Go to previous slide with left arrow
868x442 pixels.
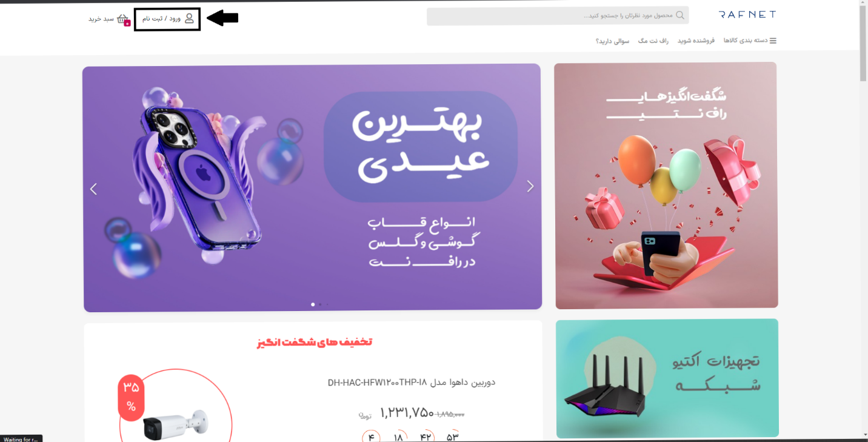93,189
